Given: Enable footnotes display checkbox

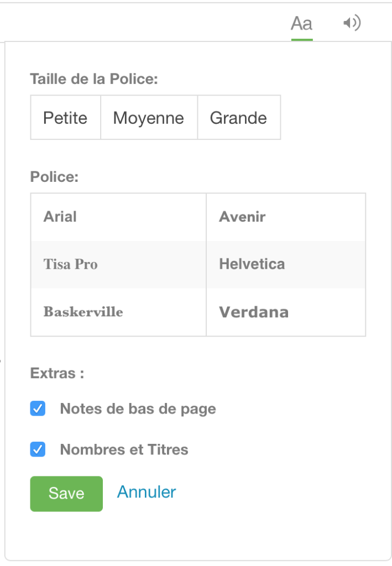Looking at the screenshot, I should click(37, 409).
